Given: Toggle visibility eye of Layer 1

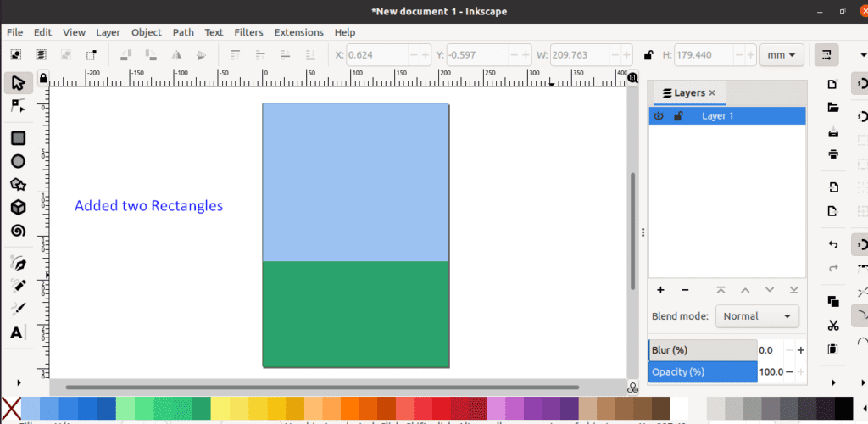Looking at the screenshot, I should pyautogui.click(x=659, y=115).
